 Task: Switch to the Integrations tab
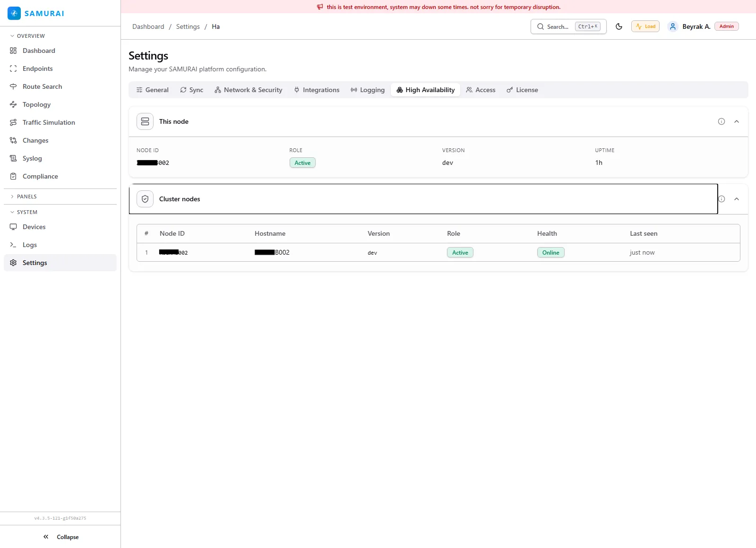coord(317,90)
